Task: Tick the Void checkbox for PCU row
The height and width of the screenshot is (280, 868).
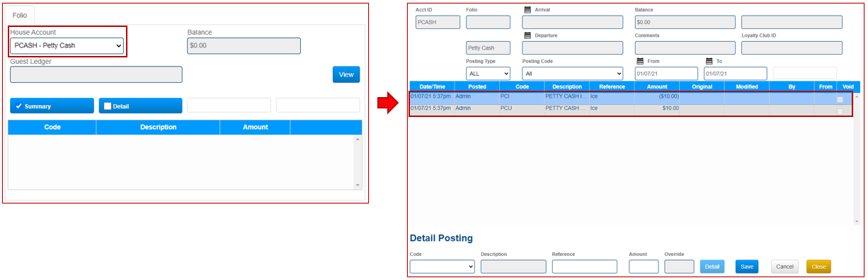Action: [x=840, y=111]
